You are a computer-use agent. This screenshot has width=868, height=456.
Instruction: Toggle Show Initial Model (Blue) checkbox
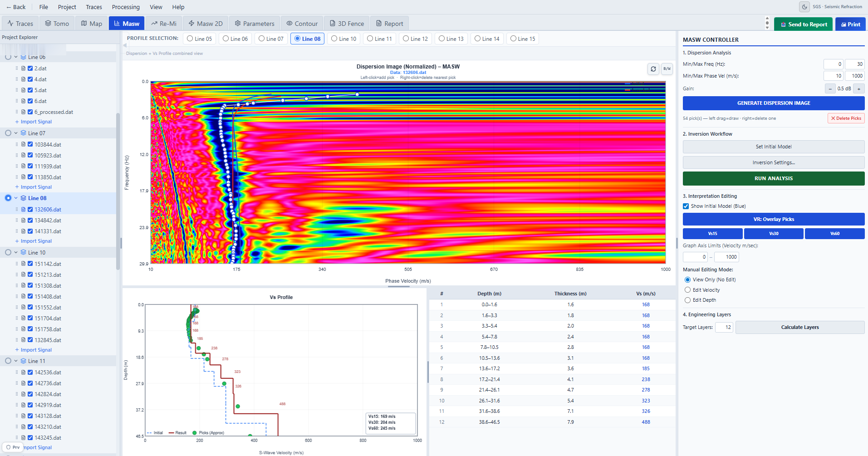click(x=686, y=206)
